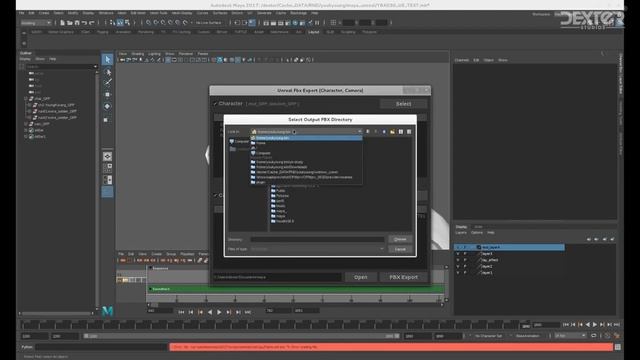
Task: Open animation preferences icon
Action: click(x=617, y=336)
